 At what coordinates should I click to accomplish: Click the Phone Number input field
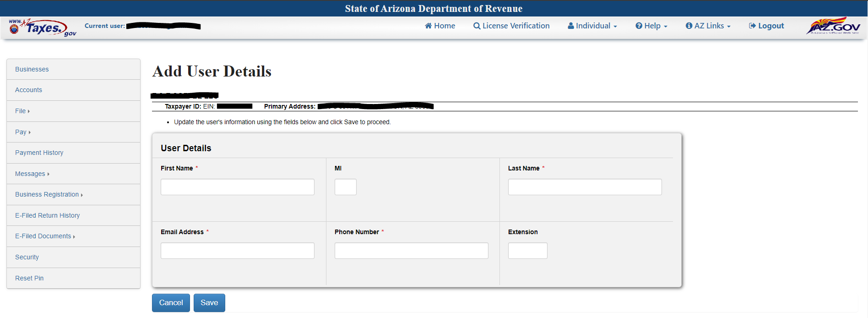[x=412, y=251]
